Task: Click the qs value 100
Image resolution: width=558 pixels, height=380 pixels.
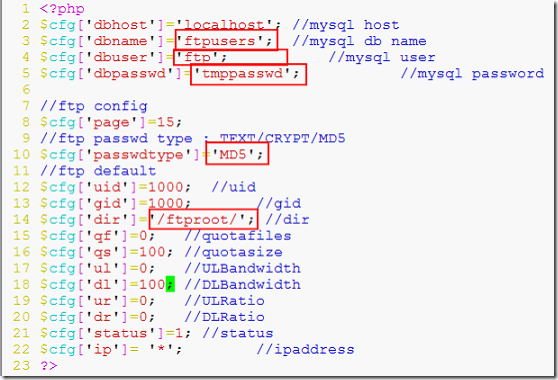Action: 152,252
